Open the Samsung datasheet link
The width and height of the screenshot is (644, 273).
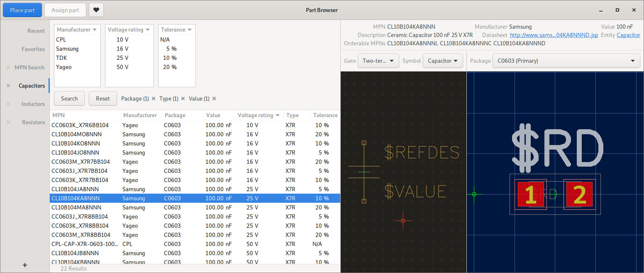tap(554, 35)
